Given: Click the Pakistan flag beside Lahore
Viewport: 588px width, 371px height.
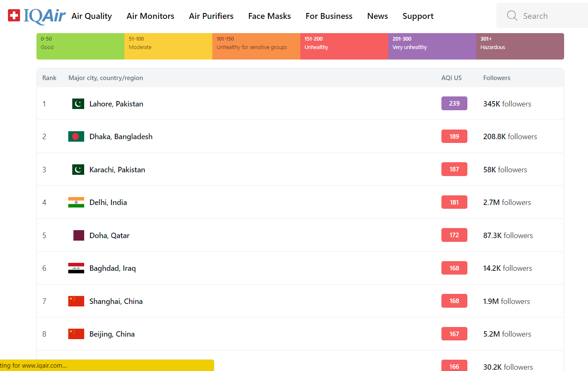Looking at the screenshot, I should tap(78, 104).
